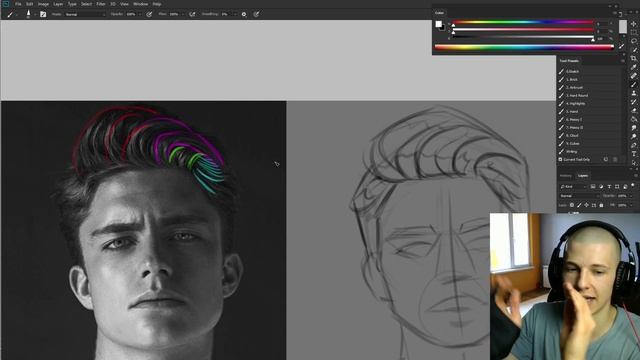This screenshot has height=360, width=640.
Task: Filter layers by smart object icon
Action: coord(625,187)
